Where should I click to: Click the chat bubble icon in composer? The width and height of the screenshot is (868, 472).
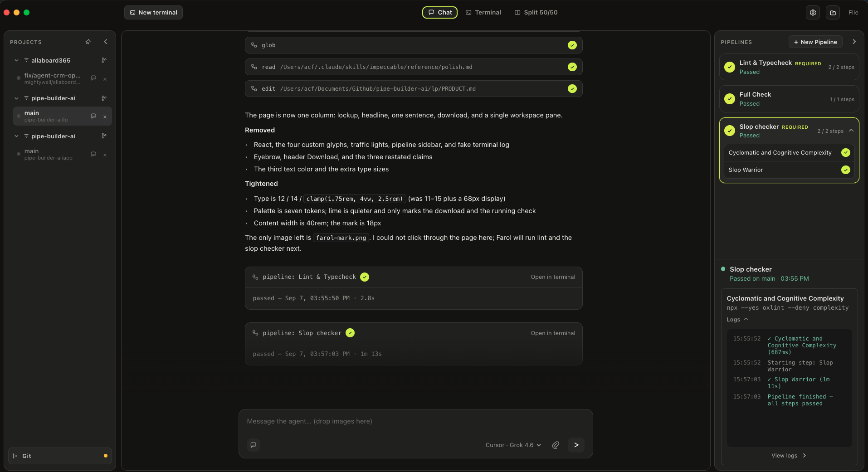pyautogui.click(x=254, y=445)
